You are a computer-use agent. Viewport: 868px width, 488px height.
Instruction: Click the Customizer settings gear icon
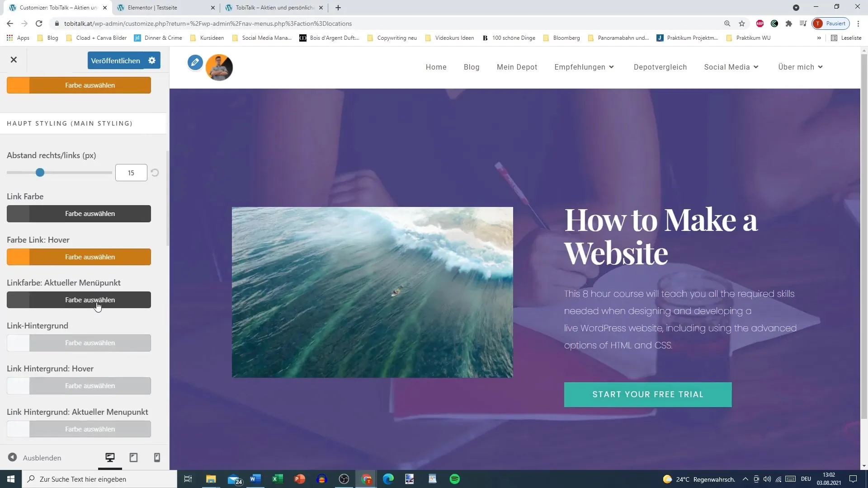[x=153, y=60]
